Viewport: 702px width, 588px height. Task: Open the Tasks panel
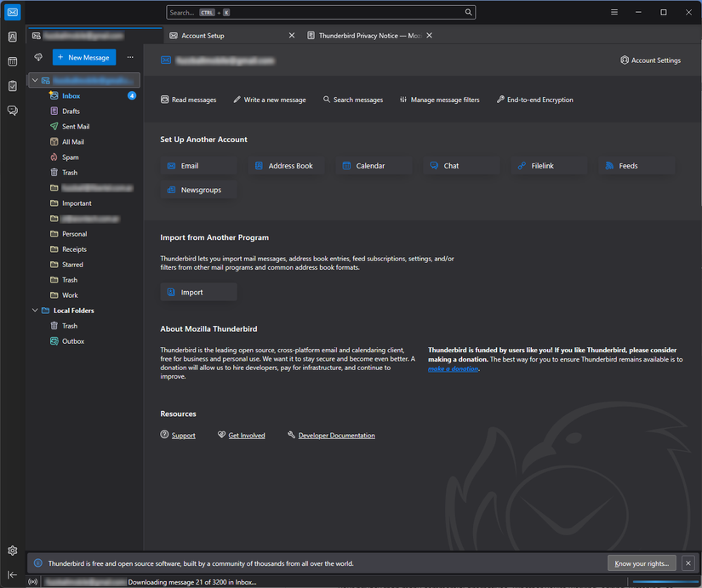coord(12,86)
